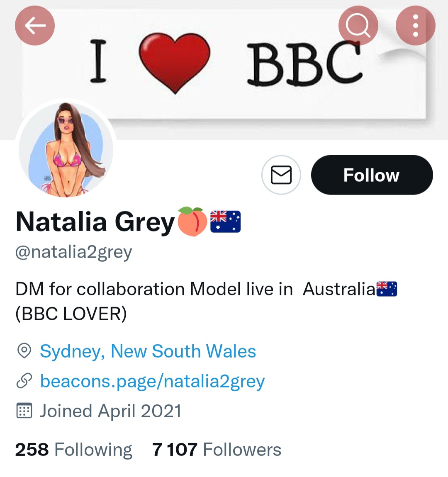
Task: Open search from the magnifier icon
Action: pyautogui.click(x=358, y=26)
